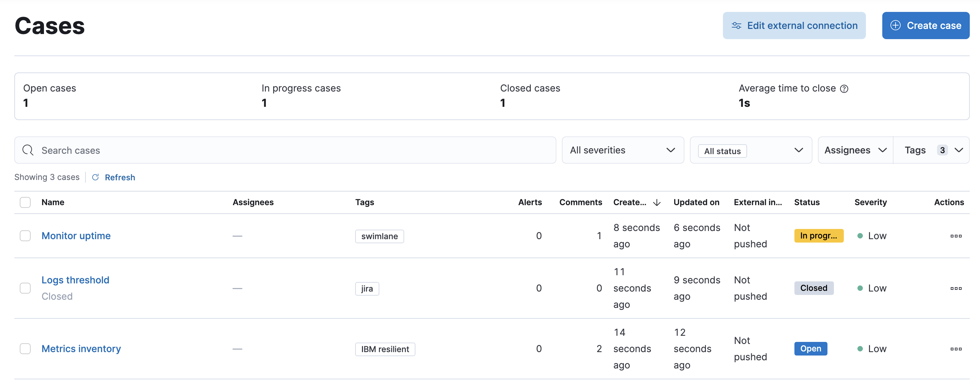Open actions menu for Metrics inventory
980x380 pixels.
[955, 349]
